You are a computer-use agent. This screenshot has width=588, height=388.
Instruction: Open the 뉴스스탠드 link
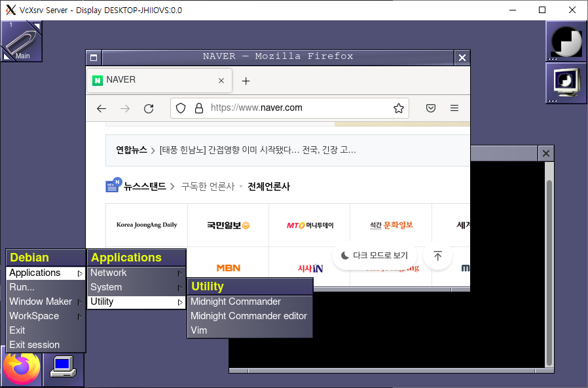click(145, 187)
